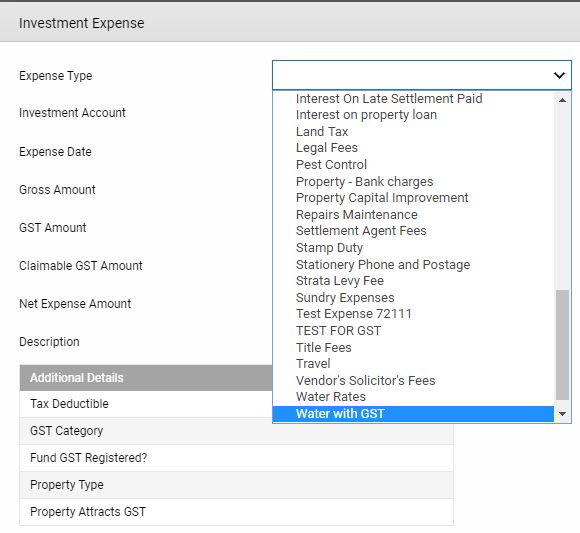Click the 'Property Type' row

(236, 485)
